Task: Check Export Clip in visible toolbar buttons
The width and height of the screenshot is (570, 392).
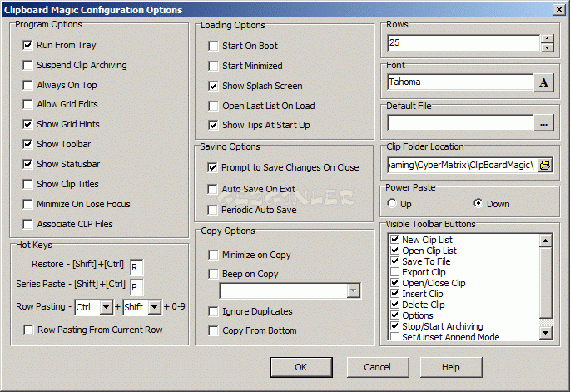Action: point(394,272)
